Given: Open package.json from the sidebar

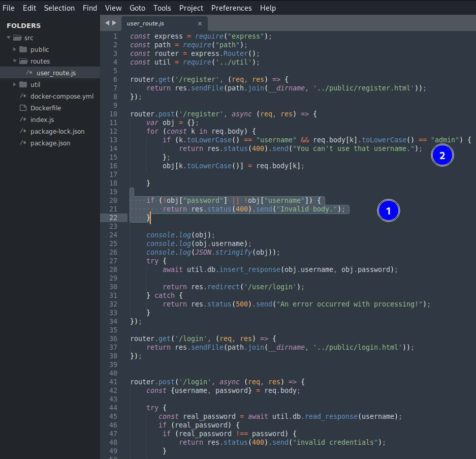Looking at the screenshot, I should click(50, 143).
